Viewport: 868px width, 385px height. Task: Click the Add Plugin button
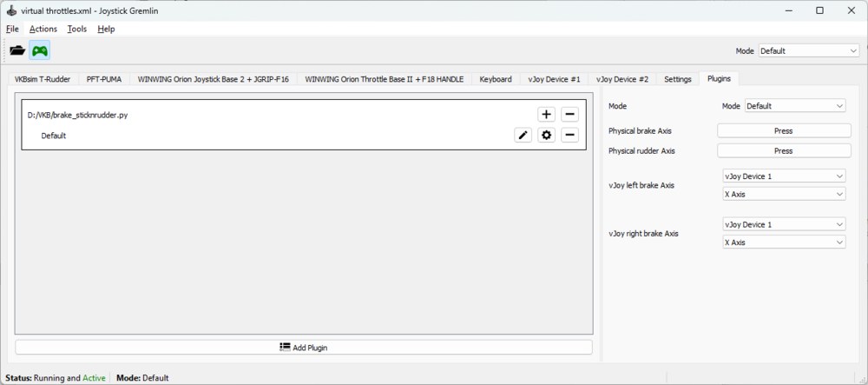click(x=303, y=348)
